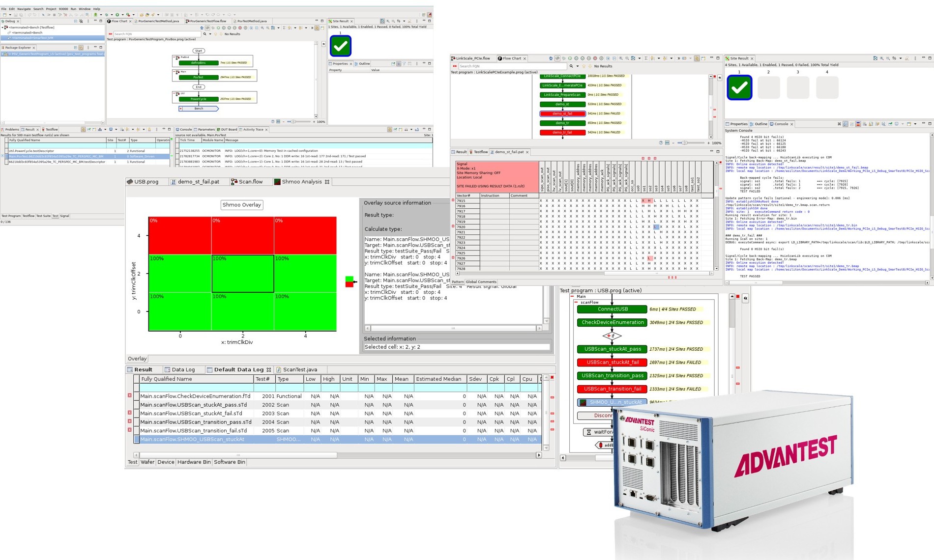Collapse the scanFlow group in USB.prog flow
This screenshot has width=934, height=560.
tap(576, 303)
